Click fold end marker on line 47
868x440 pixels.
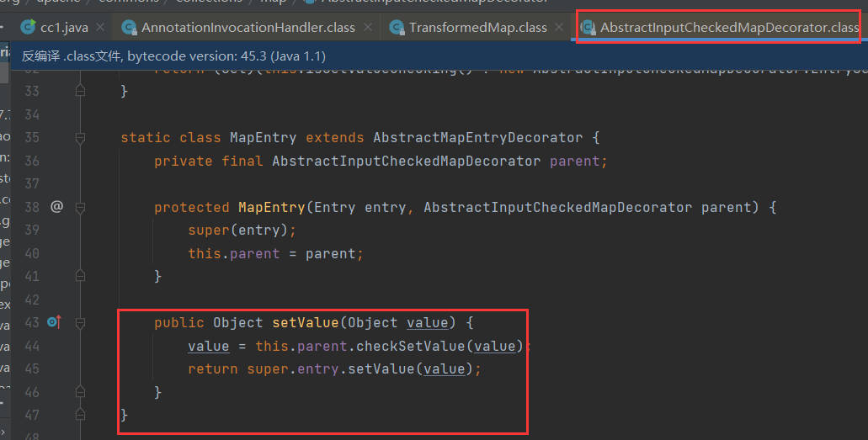click(80, 414)
